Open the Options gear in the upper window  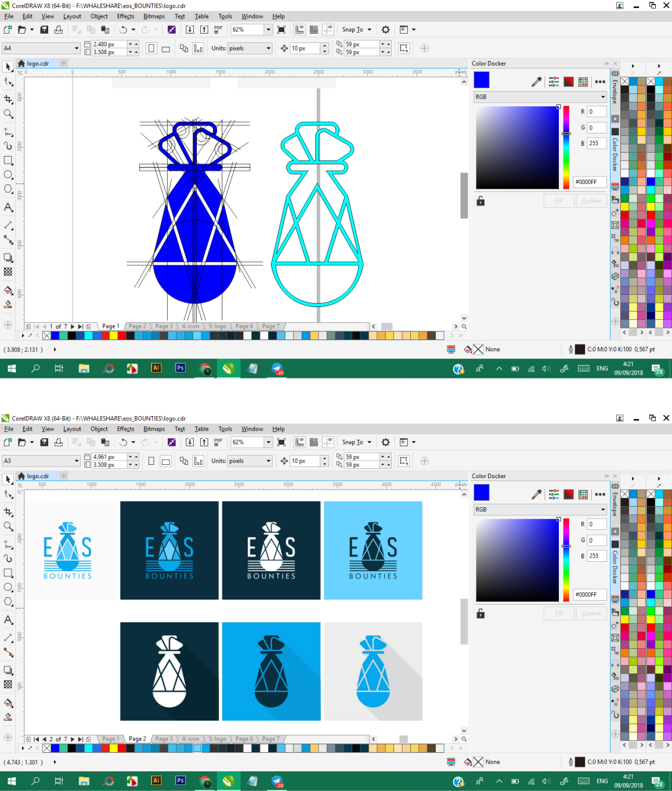pyautogui.click(x=386, y=30)
